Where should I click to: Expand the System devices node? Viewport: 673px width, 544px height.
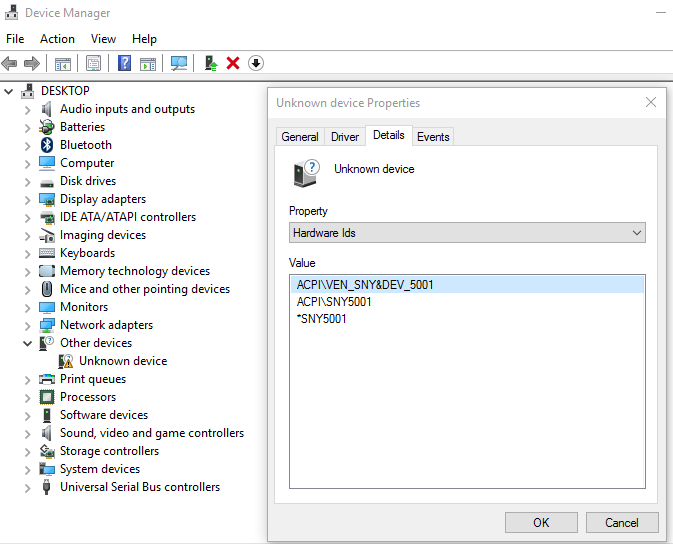28,470
